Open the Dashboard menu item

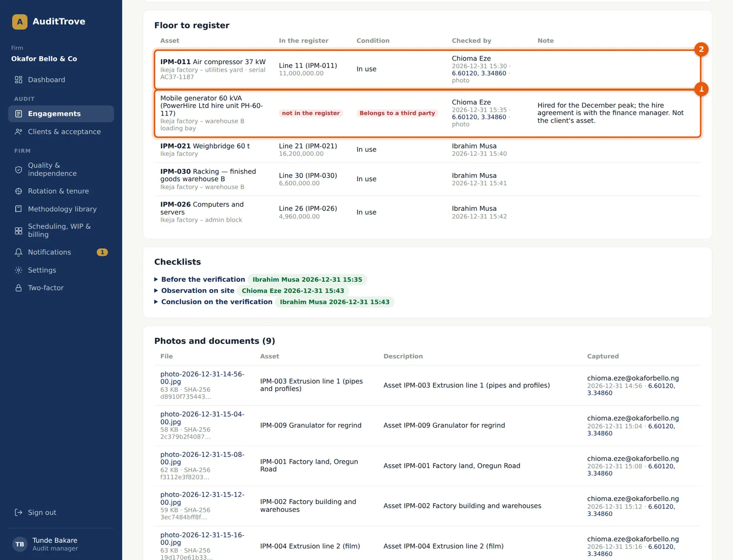pos(61,80)
